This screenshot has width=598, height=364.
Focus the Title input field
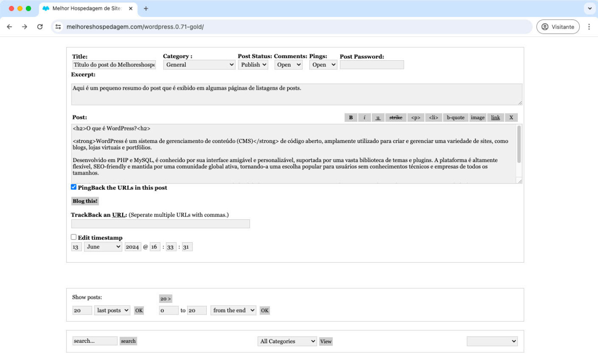point(114,65)
